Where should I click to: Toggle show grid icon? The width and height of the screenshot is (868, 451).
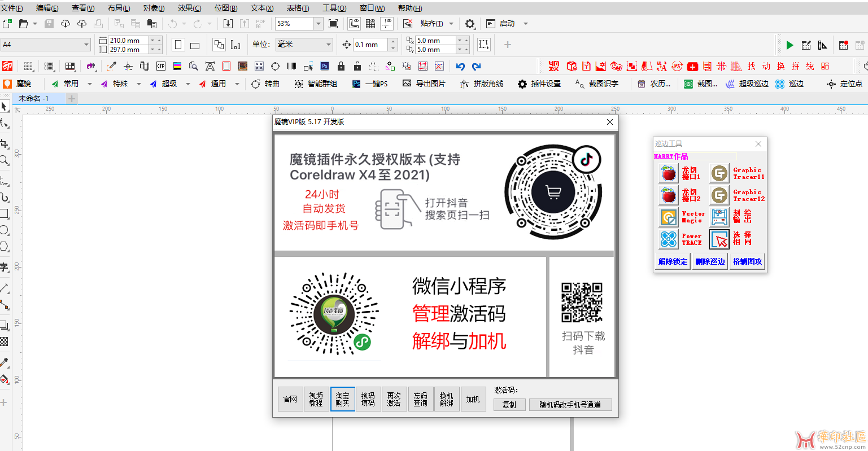click(370, 24)
